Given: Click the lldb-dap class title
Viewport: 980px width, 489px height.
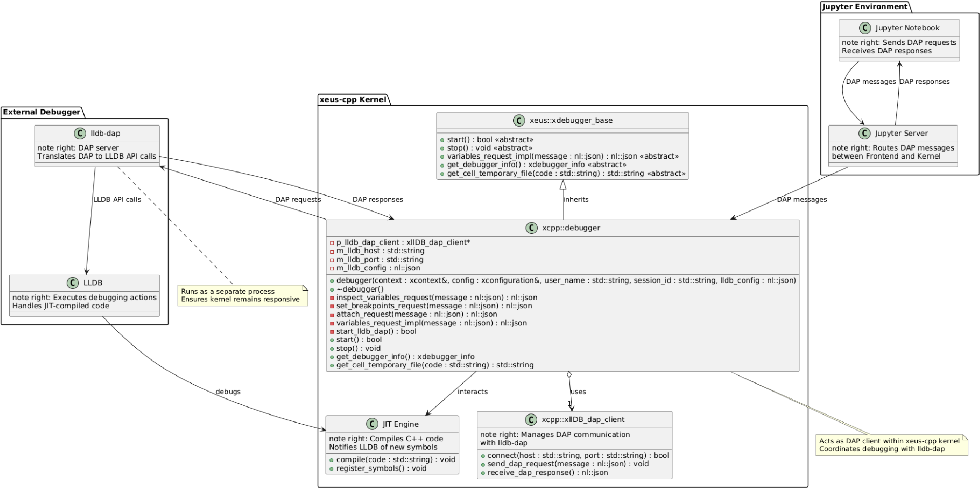Looking at the screenshot, I should [x=106, y=133].
